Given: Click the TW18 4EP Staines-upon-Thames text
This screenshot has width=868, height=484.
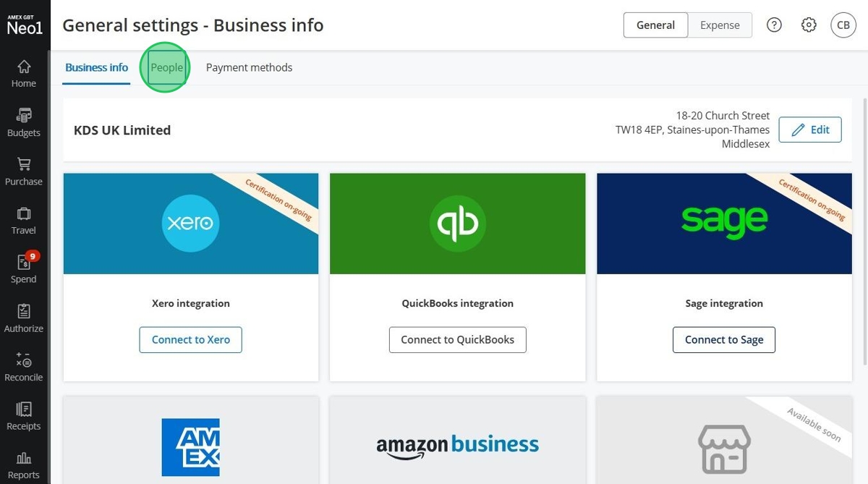Looking at the screenshot, I should coord(692,130).
